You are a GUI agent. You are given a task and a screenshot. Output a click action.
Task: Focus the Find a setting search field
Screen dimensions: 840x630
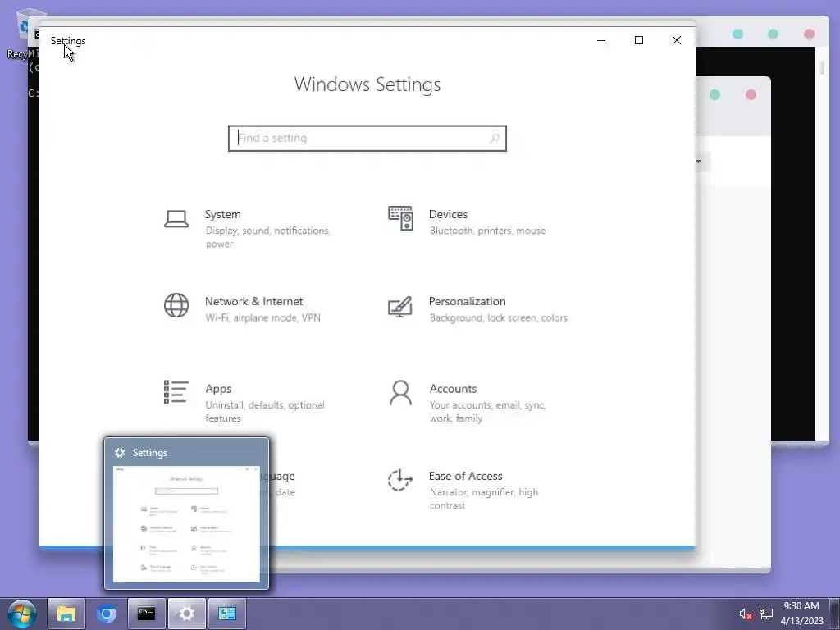(367, 138)
